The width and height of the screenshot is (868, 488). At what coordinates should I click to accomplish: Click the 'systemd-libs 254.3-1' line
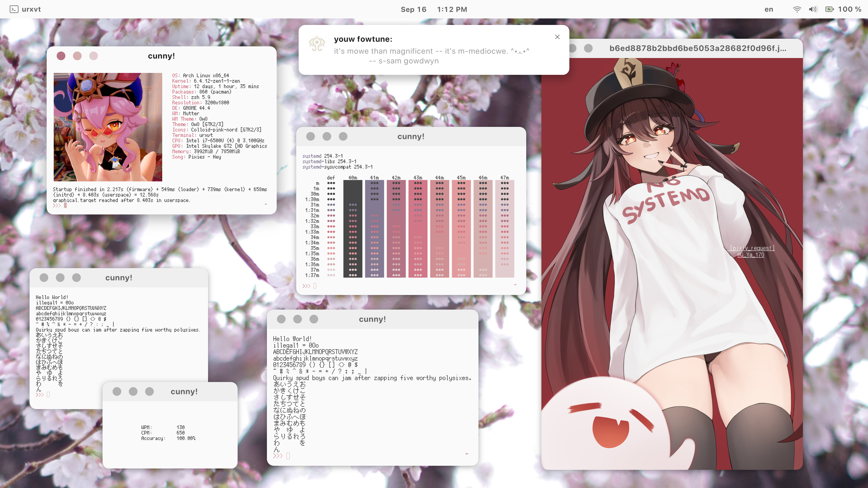click(329, 161)
